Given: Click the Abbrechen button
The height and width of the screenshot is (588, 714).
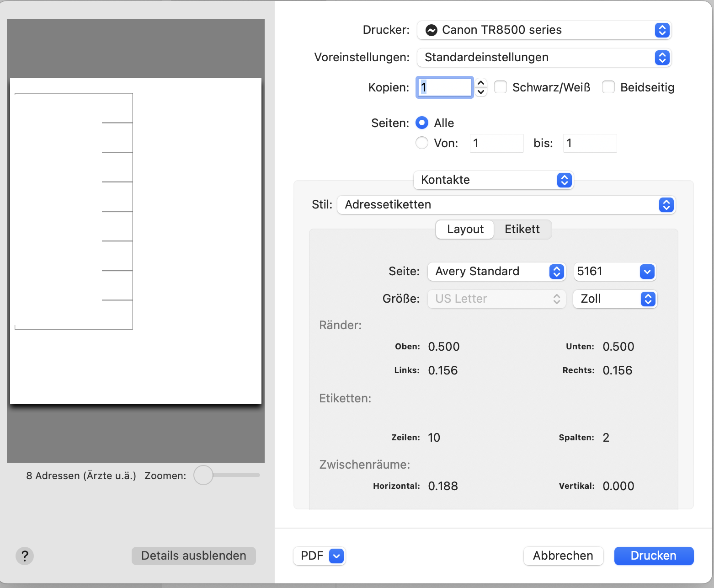Looking at the screenshot, I should coord(563,556).
